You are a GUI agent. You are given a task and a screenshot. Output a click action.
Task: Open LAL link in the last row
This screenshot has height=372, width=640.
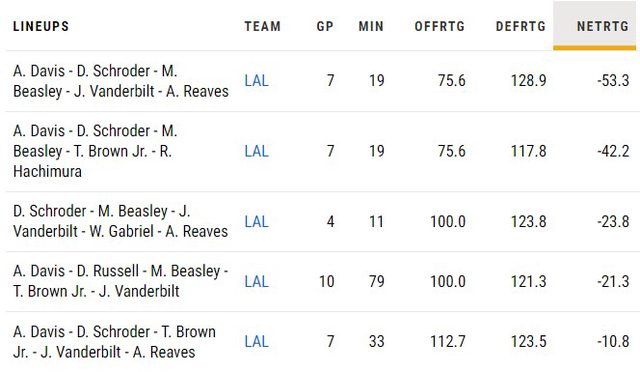256,341
